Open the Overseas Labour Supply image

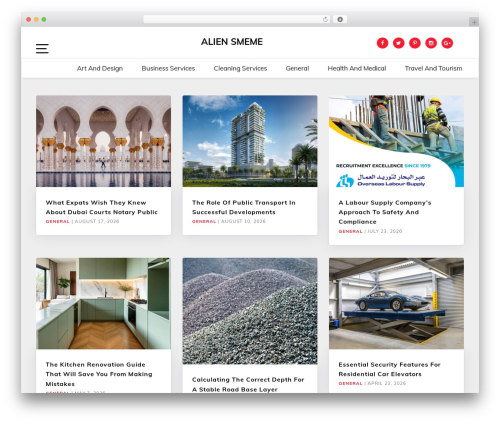click(x=396, y=141)
